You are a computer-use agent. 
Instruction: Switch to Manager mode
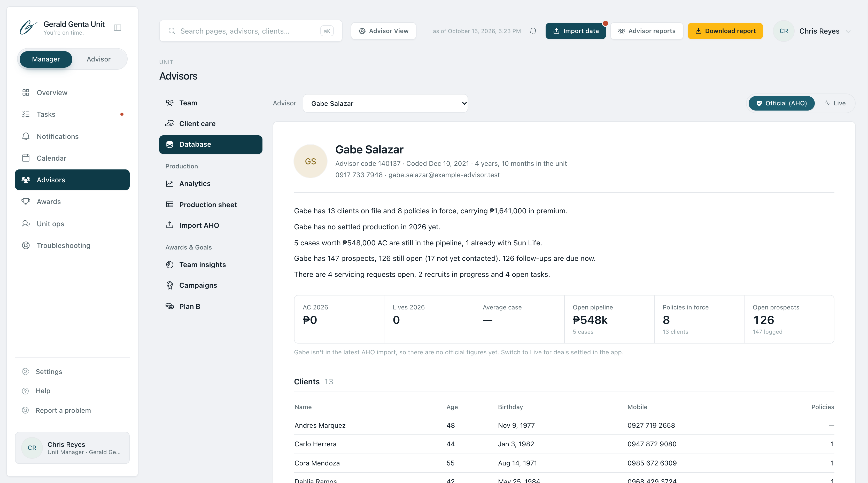pyautogui.click(x=46, y=59)
